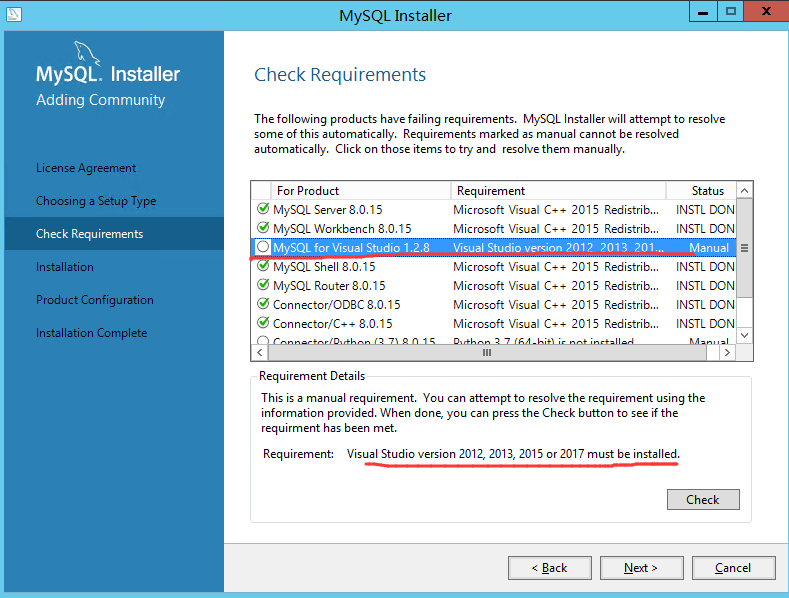Click the Manual status of MySQL for Visual Studio
The width and height of the screenshot is (789, 598).
pyautogui.click(x=708, y=248)
